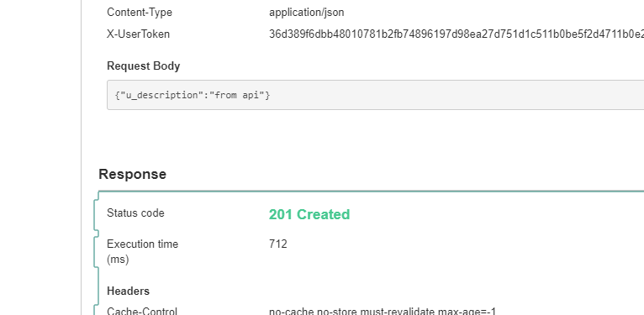Select the no-cache,no-store Cache-Control value

(383, 311)
